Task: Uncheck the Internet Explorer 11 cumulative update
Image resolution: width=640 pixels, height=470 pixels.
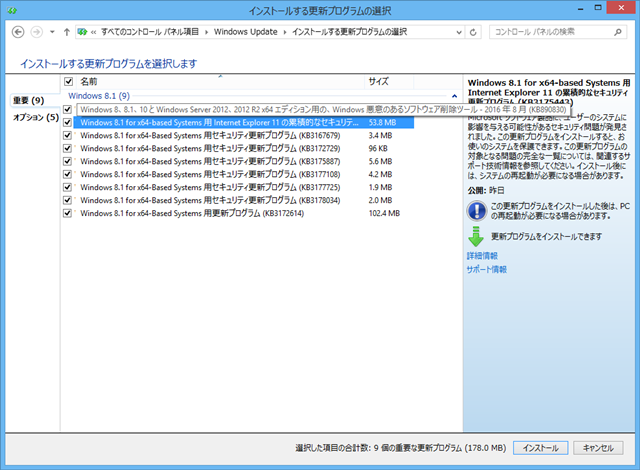Action: click(x=67, y=122)
